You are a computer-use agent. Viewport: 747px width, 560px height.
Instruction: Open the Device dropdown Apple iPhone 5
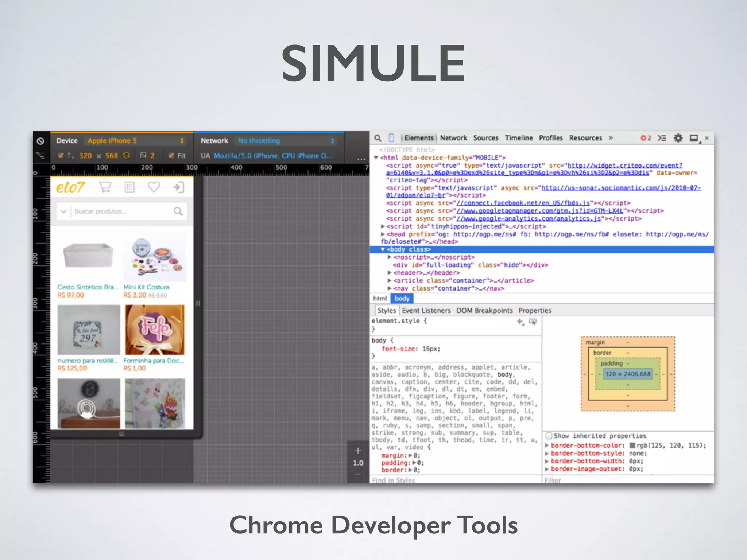click(136, 141)
